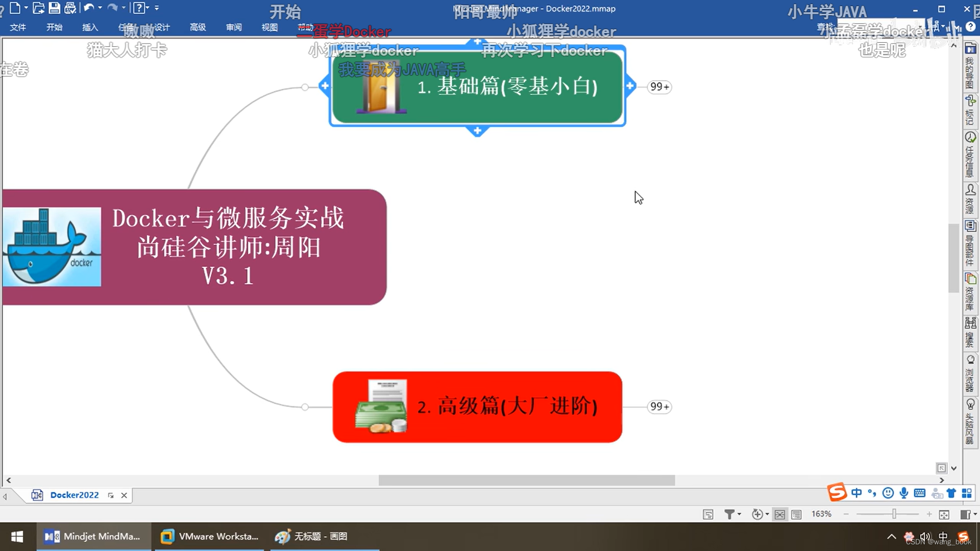Open the 资源 resources side panel
Screen dimensions: 980x551
(x=970, y=199)
